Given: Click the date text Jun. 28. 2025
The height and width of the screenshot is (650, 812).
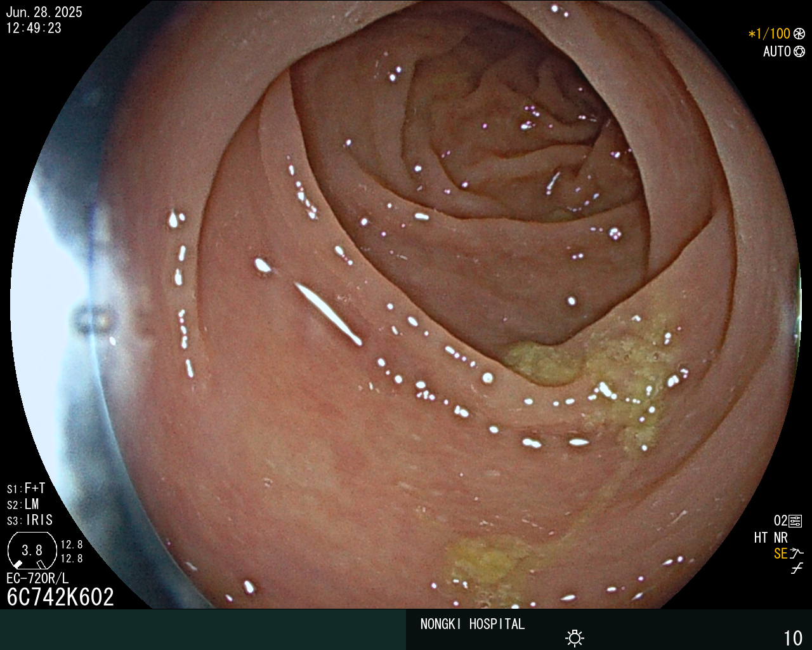Looking at the screenshot, I should (44, 12).
